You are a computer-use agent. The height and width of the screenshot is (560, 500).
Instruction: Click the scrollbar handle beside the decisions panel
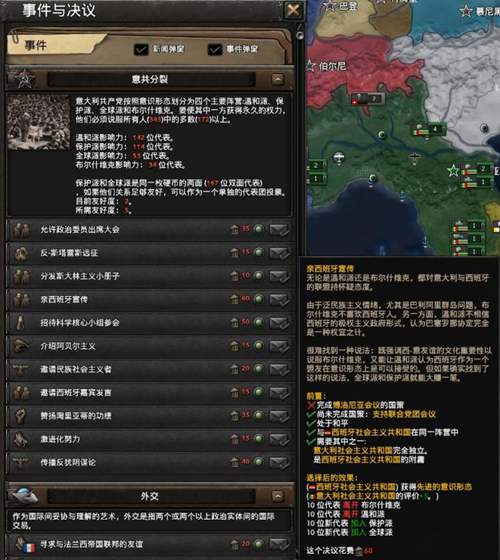tap(300, 35)
